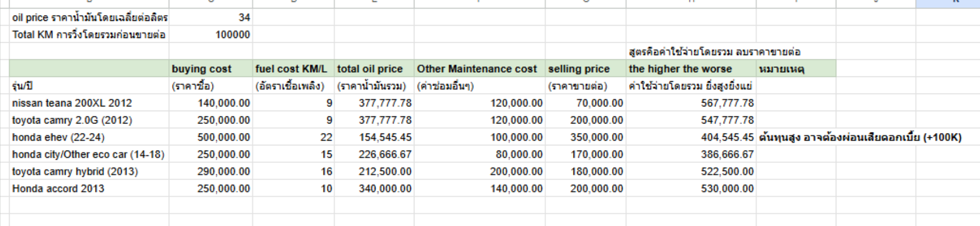980x226 pixels.
Task: Select total expense 386,666.67
Action: [x=691, y=154]
